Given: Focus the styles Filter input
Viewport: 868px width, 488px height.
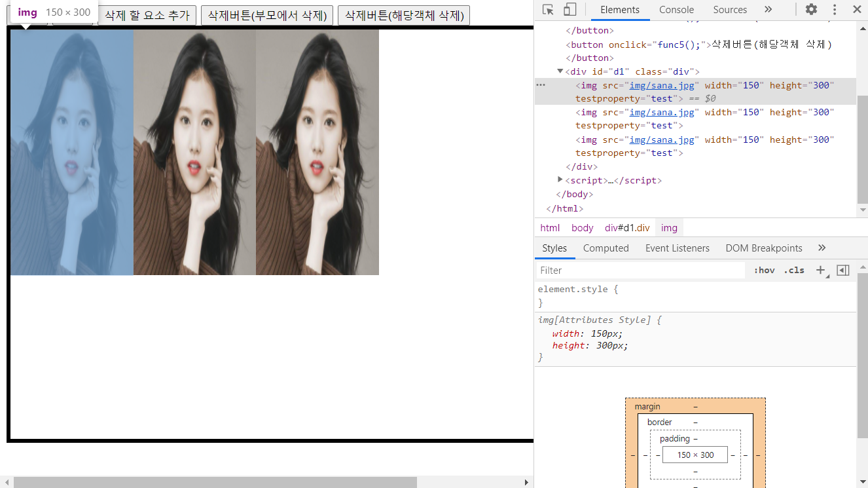Looking at the screenshot, I should pyautogui.click(x=640, y=270).
